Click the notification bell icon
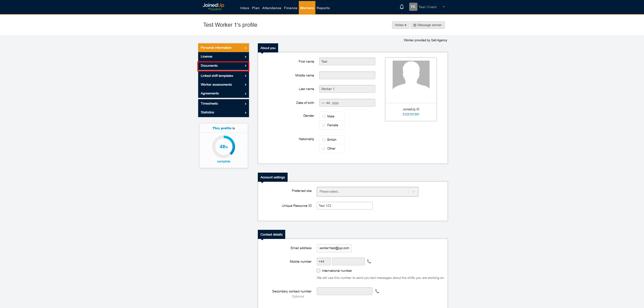The image size is (644, 308). click(x=401, y=7)
